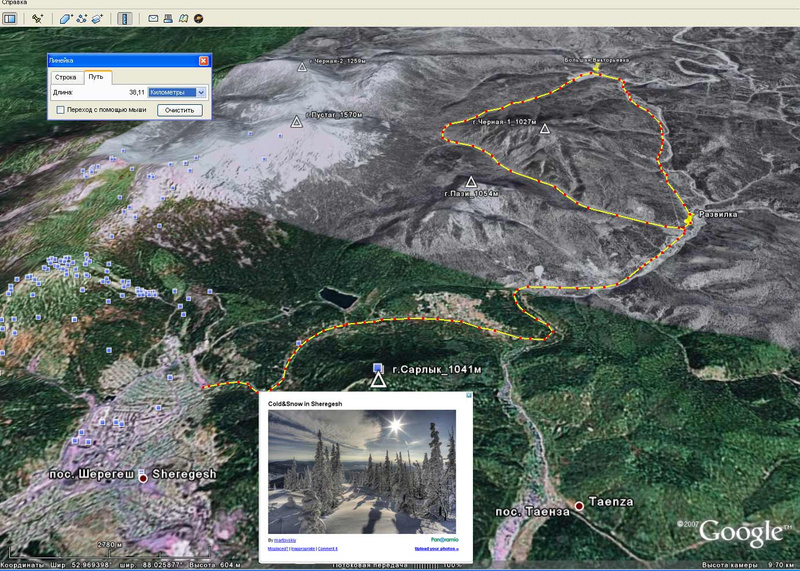Screen dimensions: 800x571
Task: Click the print icon
Action: [x=168, y=18]
